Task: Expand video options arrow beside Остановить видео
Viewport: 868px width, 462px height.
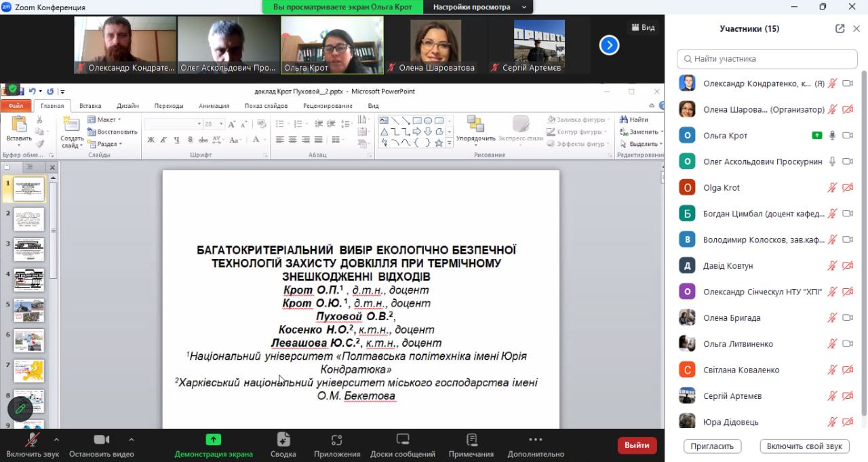Action: 131,439
